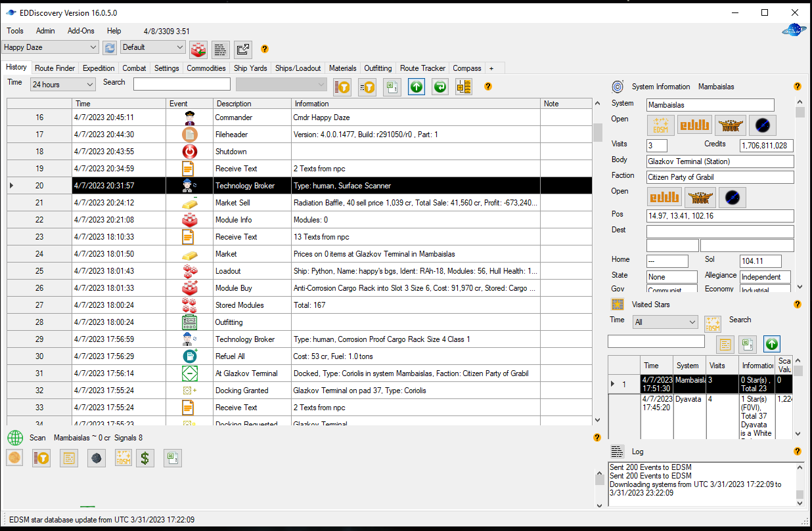This screenshot has height=531, width=812.
Task: Open the Help menu
Action: (x=114, y=31)
